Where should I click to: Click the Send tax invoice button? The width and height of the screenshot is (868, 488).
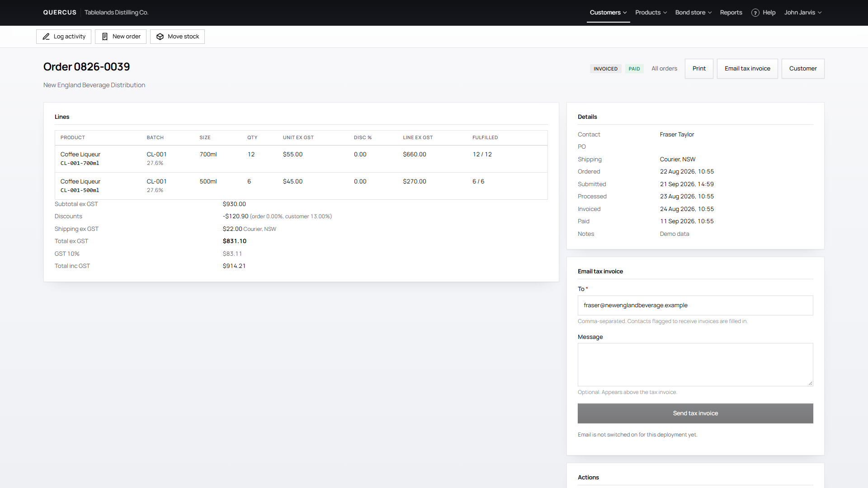(695, 413)
